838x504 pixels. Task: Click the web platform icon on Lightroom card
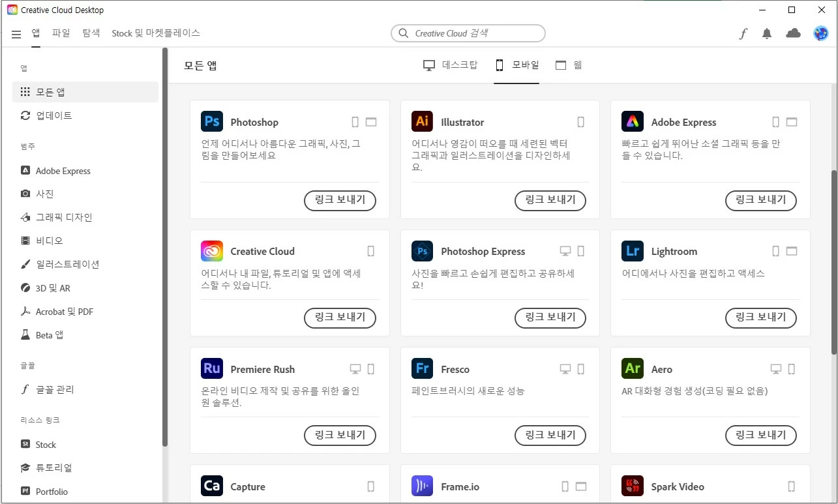click(x=792, y=251)
